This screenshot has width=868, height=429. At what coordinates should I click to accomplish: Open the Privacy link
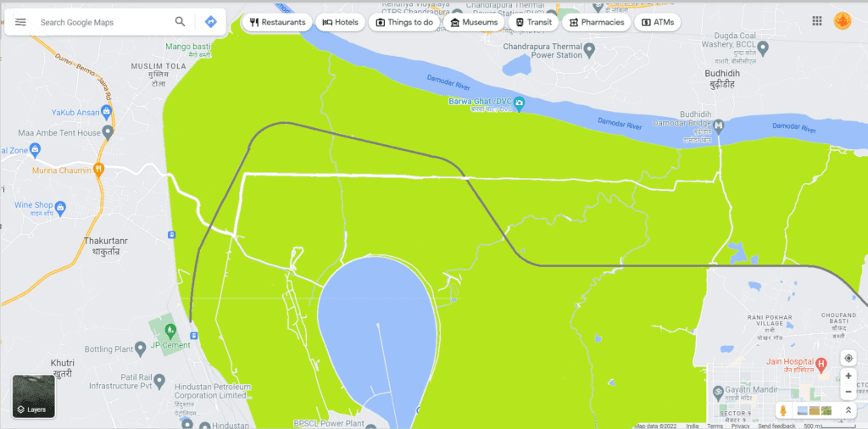740,426
